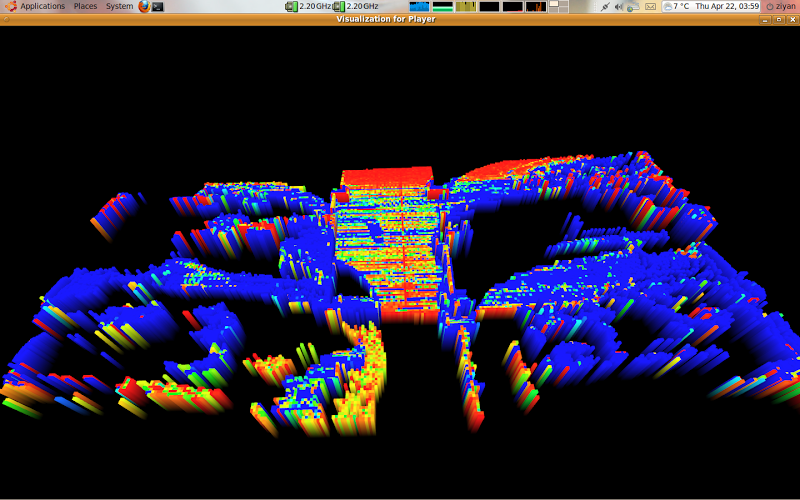Open the System menu

click(119, 6)
